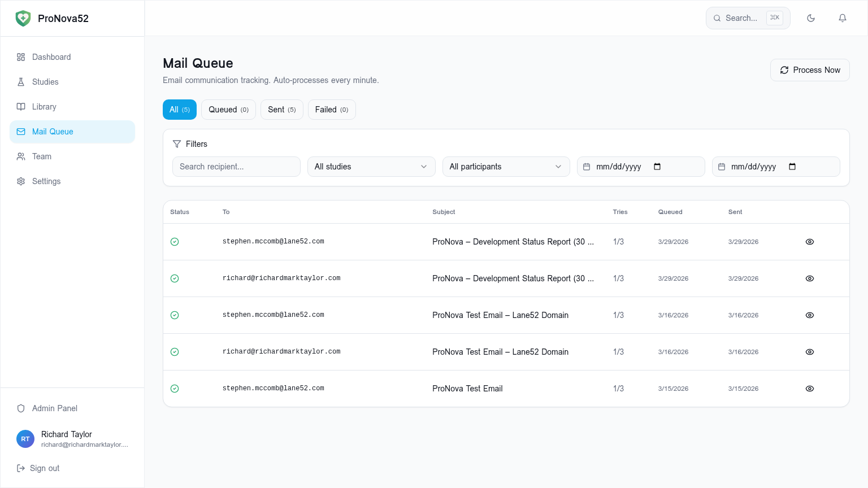Viewport: 868px width, 488px height.
Task: Click the Queued column header
Action: point(670,212)
